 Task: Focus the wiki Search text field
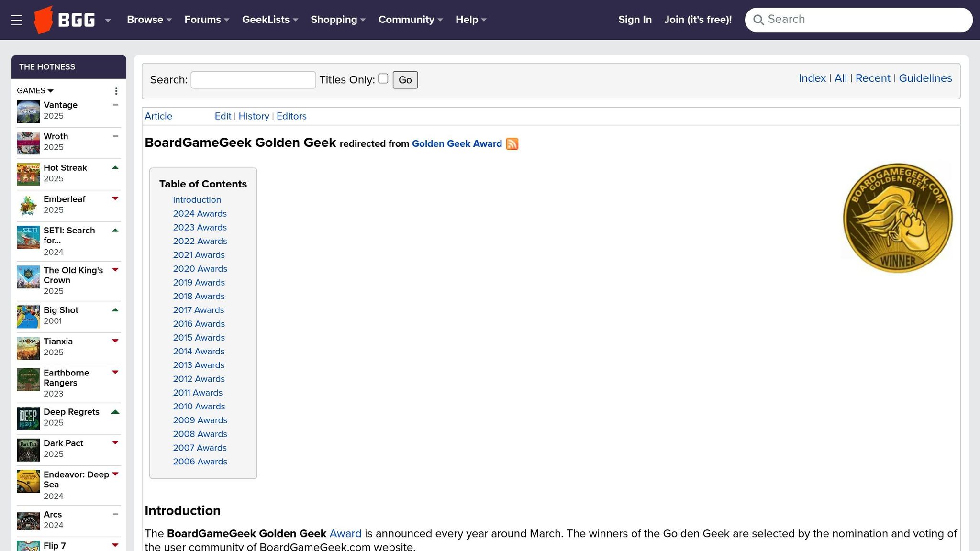click(253, 80)
